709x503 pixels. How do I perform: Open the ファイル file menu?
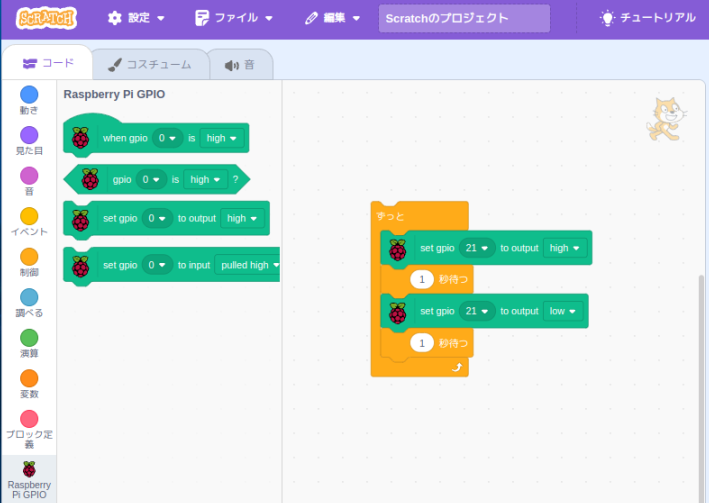click(x=234, y=18)
